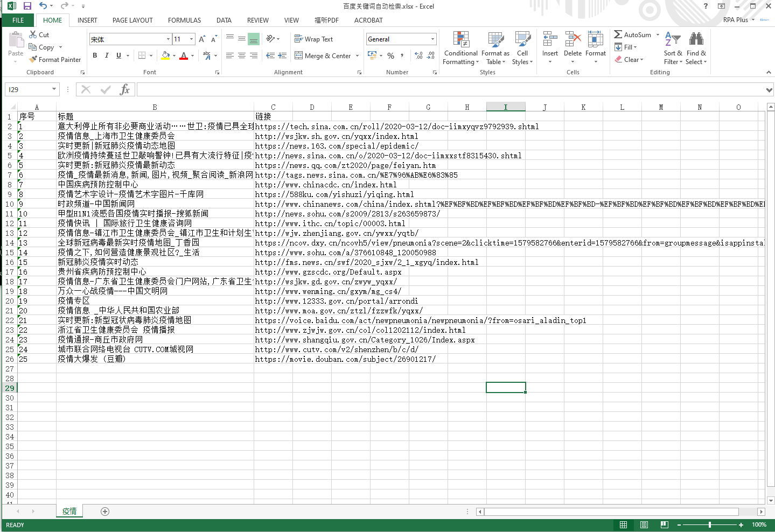Click the Delete cells icon
The image size is (775, 532).
pos(572,40)
